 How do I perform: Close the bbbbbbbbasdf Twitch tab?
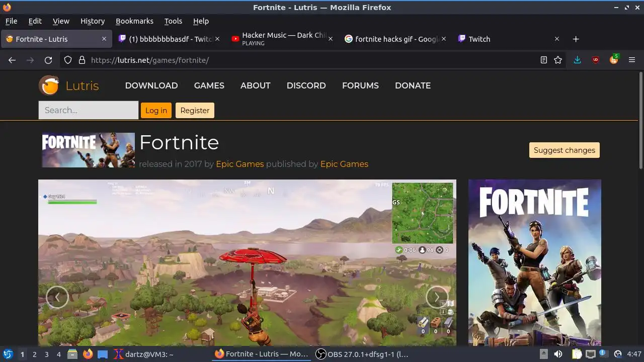pyautogui.click(x=217, y=39)
